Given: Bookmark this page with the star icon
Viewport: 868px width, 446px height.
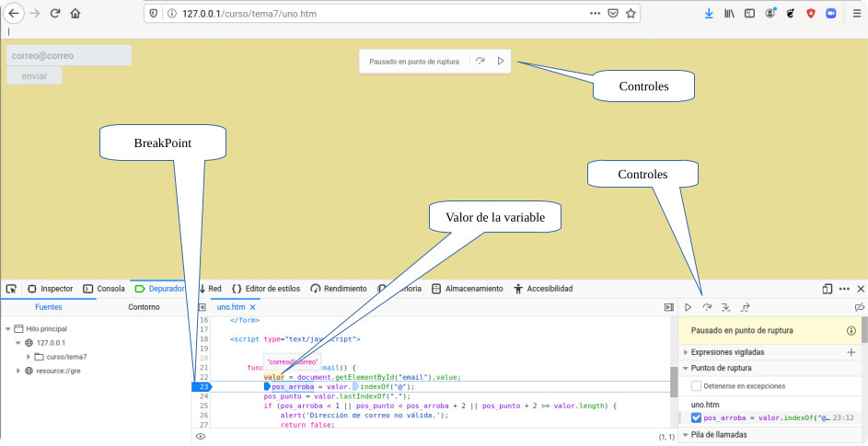Looking at the screenshot, I should pyautogui.click(x=630, y=13).
